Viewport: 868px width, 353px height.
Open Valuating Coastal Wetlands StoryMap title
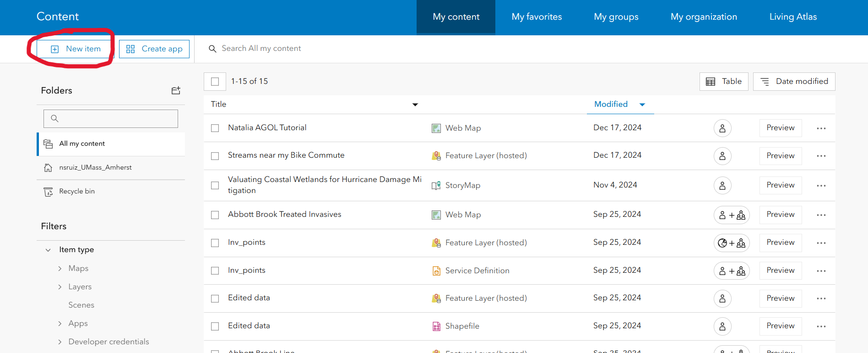click(x=325, y=185)
